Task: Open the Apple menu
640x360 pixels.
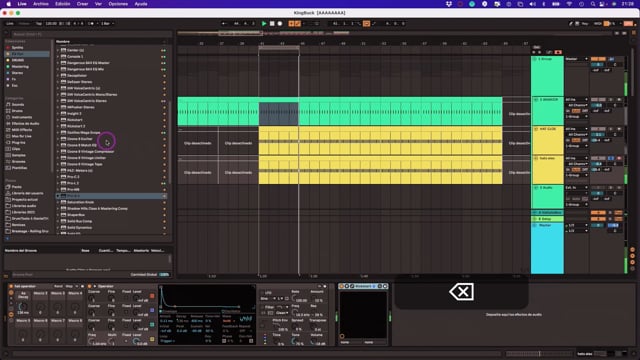Action: pyautogui.click(x=9, y=4)
